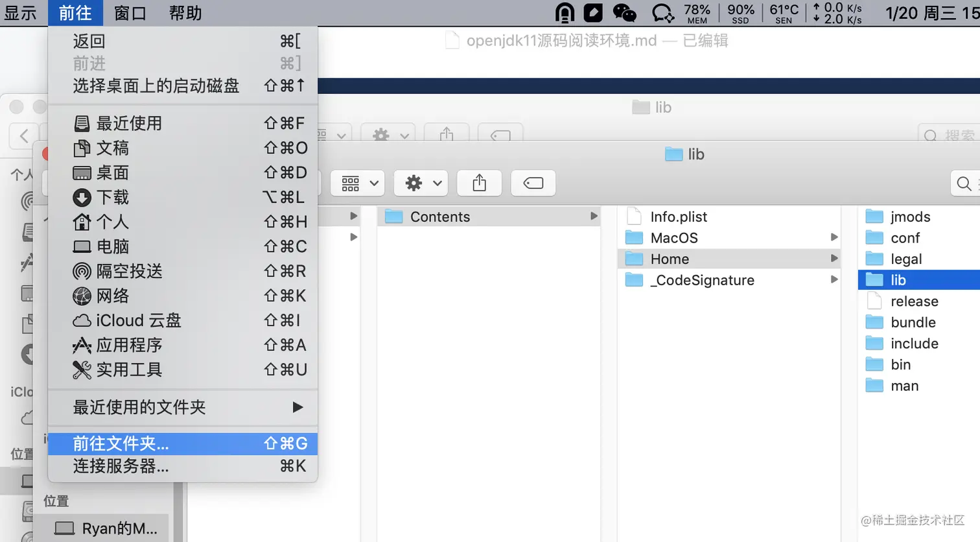This screenshot has height=542, width=980.
Task: Open the 帮助 menu in menu bar
Action: tap(185, 13)
